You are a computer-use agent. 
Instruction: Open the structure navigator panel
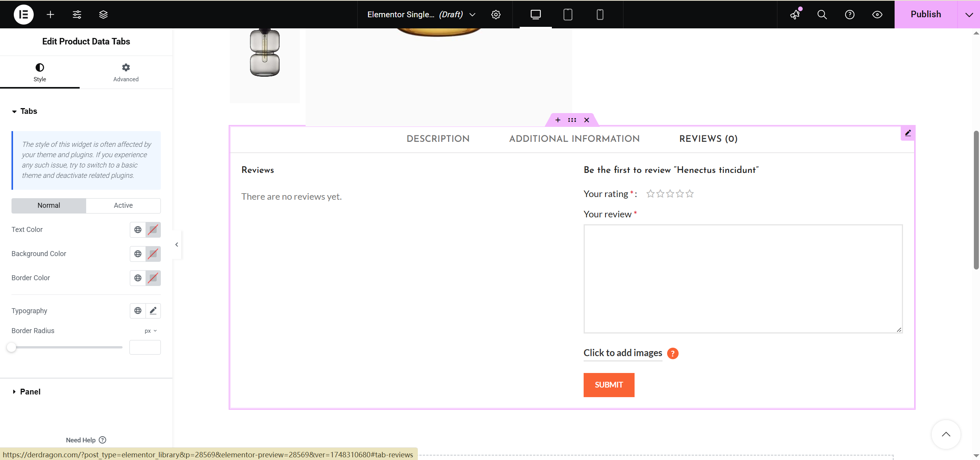(103, 14)
